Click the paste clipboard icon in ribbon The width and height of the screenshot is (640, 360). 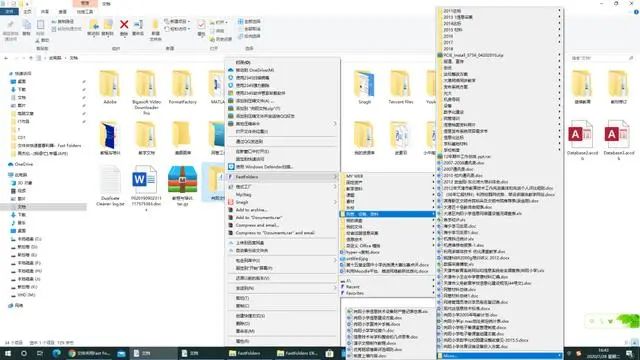coord(40,25)
